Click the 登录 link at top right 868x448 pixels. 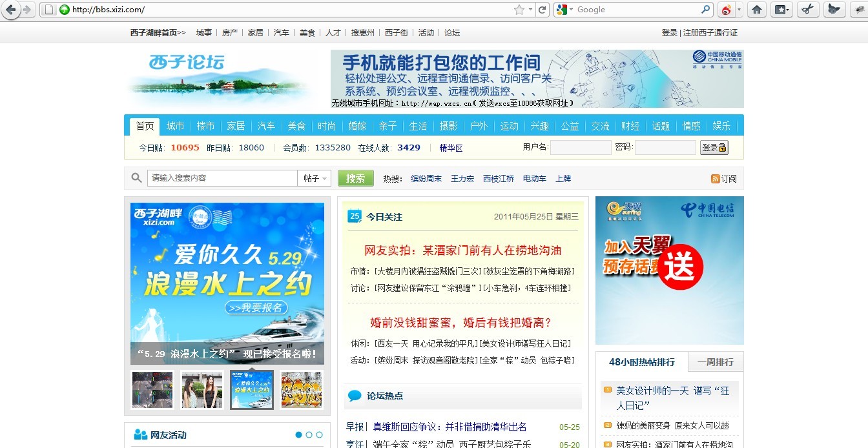click(670, 33)
